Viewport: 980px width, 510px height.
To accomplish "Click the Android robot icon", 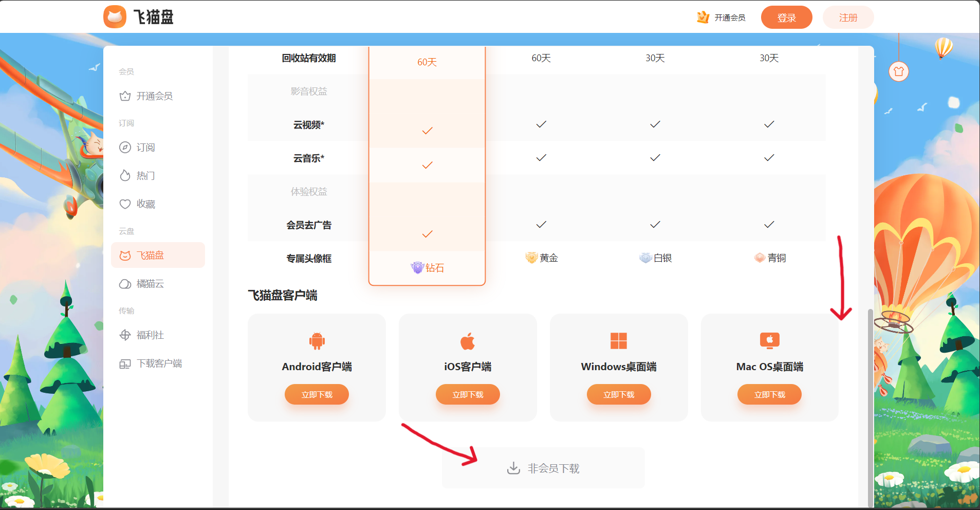I will tap(317, 341).
